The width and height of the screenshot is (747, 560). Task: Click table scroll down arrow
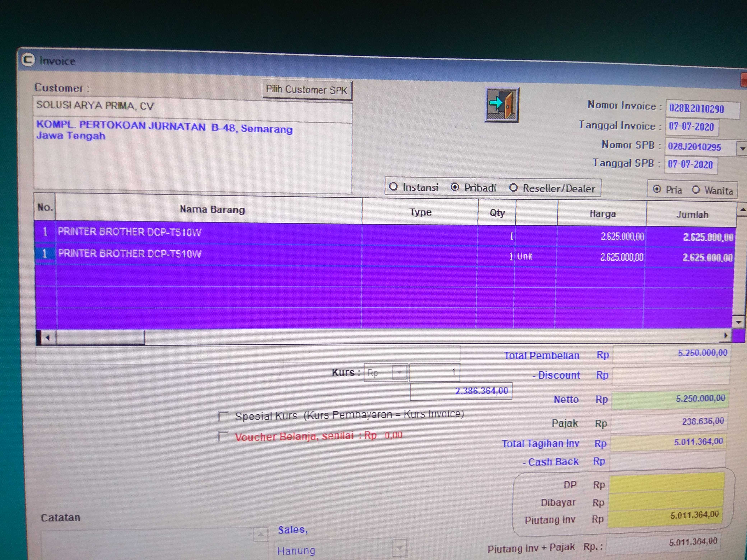738,322
